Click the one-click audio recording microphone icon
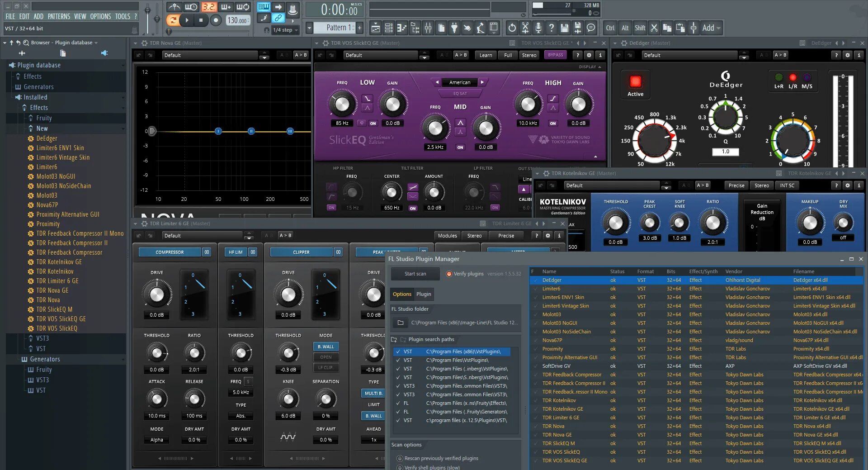 [x=538, y=28]
